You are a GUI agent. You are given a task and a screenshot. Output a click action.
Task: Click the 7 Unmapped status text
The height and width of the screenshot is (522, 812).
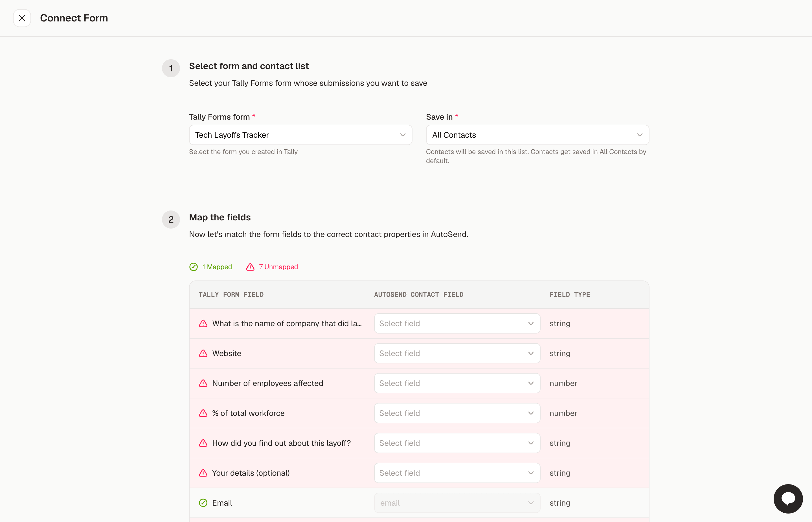278,267
